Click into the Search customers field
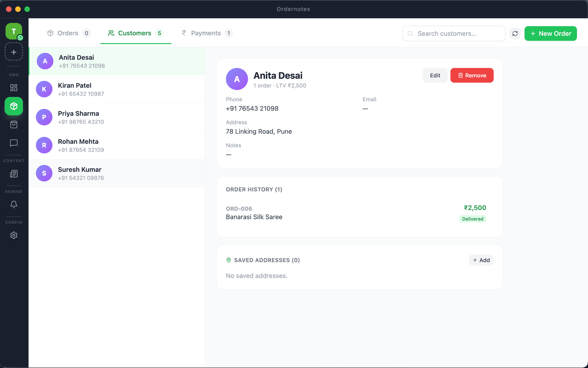 tap(453, 33)
